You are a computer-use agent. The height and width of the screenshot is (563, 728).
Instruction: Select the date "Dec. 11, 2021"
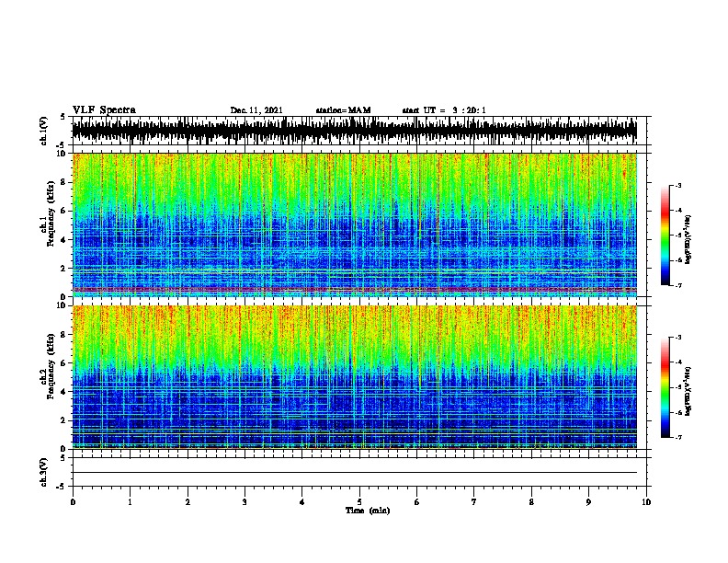256,110
